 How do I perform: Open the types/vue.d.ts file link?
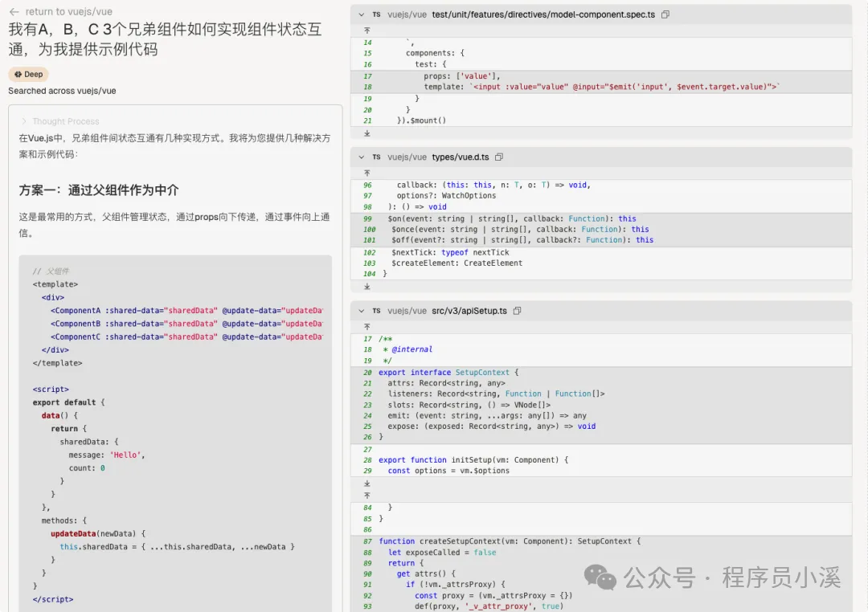(x=460, y=157)
